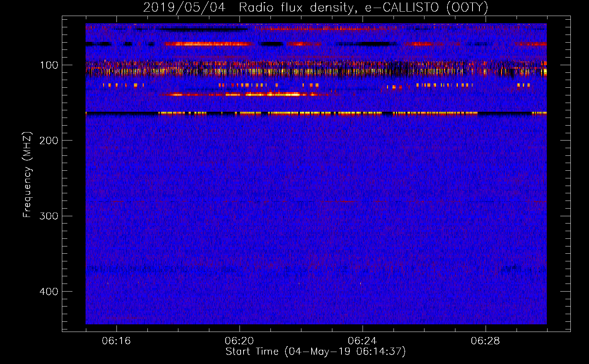The width and height of the screenshot is (589, 364).
Task: Click the '06:28' time tick label
Action: click(x=485, y=341)
